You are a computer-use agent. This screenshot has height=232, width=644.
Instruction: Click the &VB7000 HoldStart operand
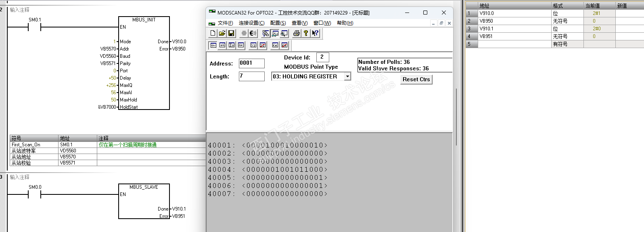[x=107, y=107]
